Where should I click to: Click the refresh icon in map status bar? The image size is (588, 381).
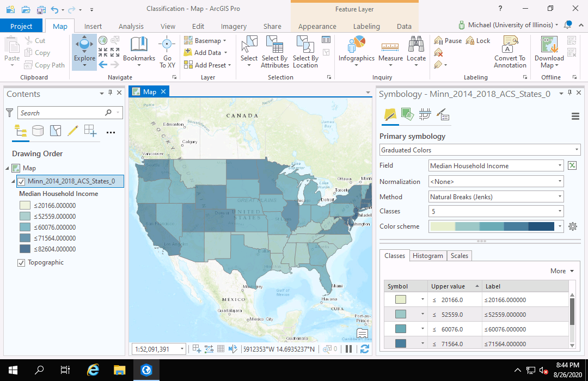click(x=365, y=349)
